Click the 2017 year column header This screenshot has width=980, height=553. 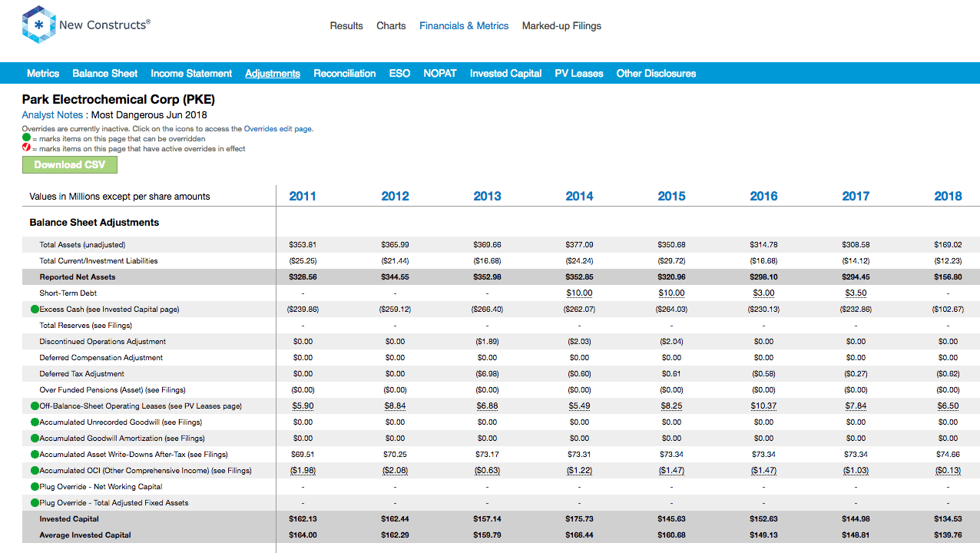(x=856, y=196)
